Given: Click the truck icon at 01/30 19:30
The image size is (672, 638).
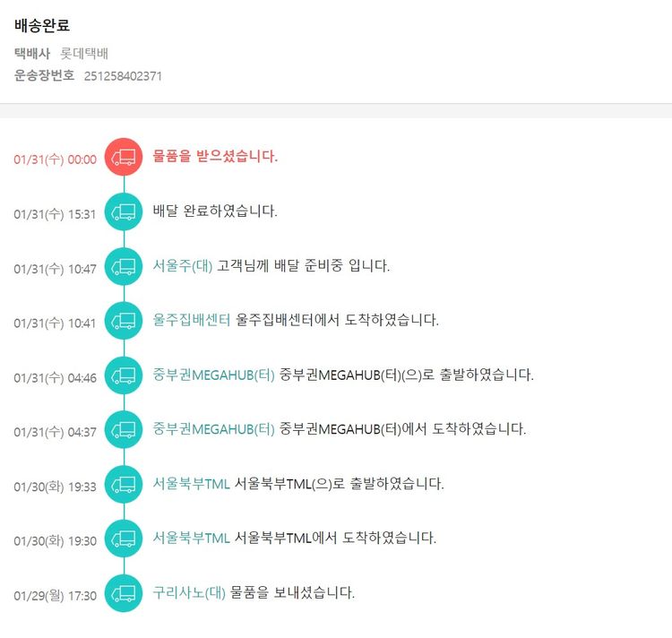Looking at the screenshot, I should (124, 539).
